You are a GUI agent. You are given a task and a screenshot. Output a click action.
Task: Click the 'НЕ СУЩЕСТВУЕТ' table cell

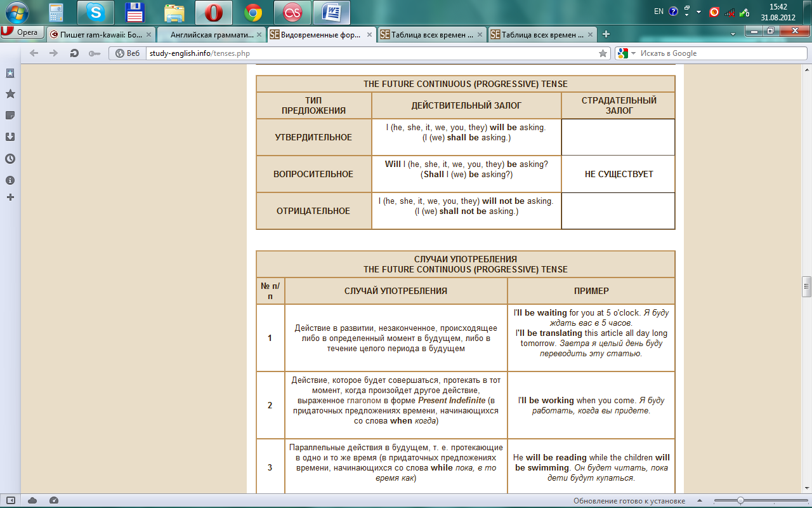pos(619,174)
